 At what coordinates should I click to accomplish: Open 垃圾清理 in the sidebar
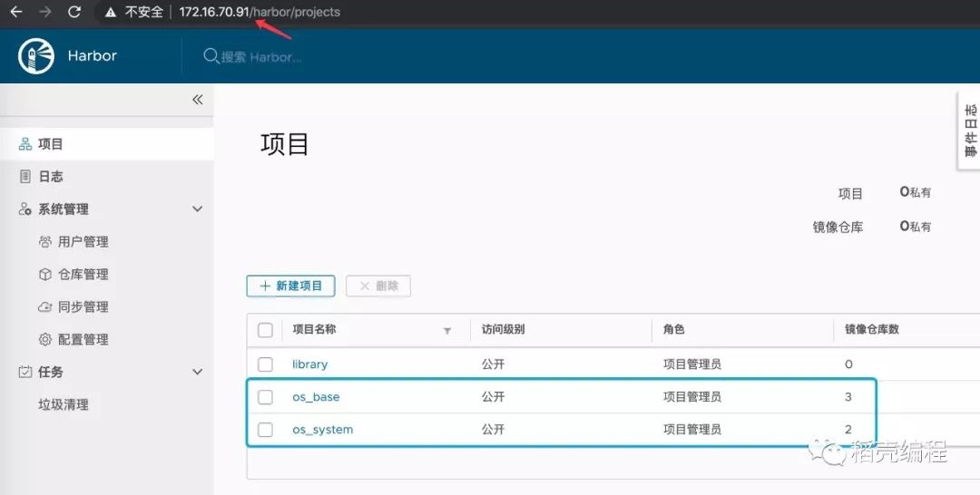click(x=64, y=404)
